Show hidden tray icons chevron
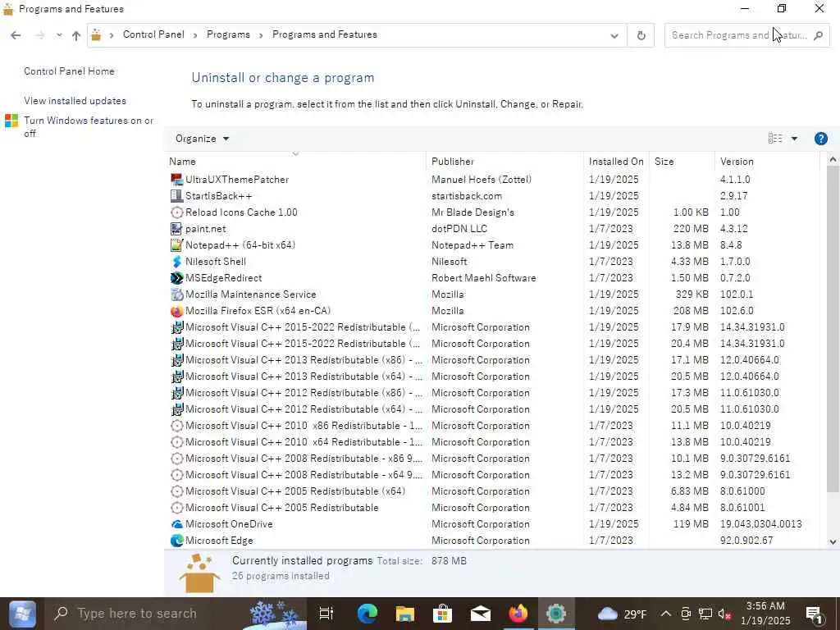The height and width of the screenshot is (630, 840). 665,614
